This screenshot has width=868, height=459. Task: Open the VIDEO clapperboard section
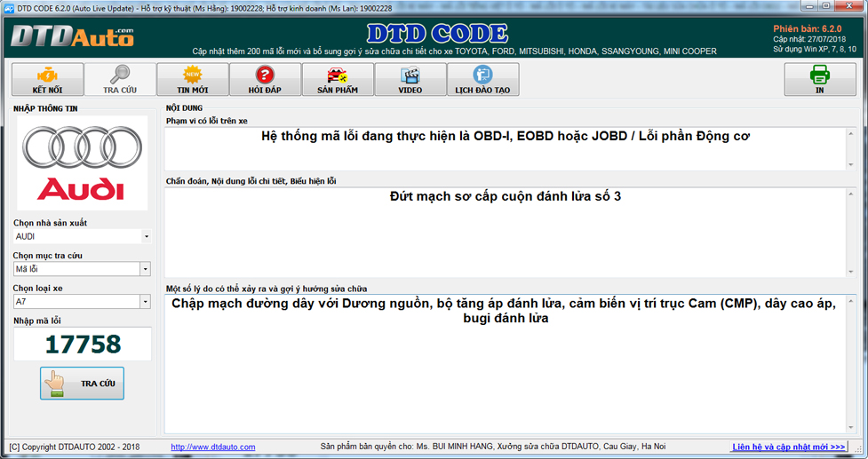coord(410,80)
